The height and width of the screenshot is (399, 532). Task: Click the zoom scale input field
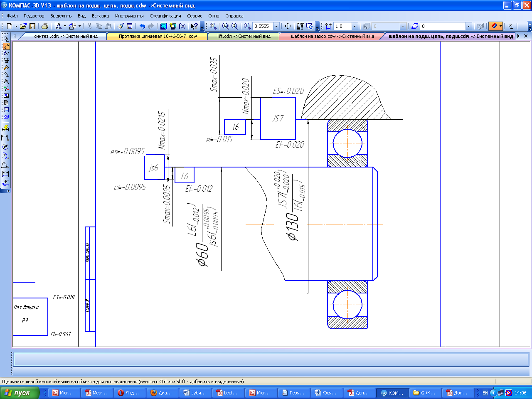pos(262,26)
